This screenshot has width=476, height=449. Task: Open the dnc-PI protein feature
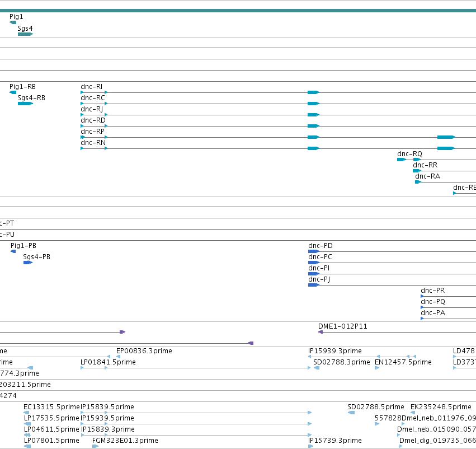(x=392, y=274)
